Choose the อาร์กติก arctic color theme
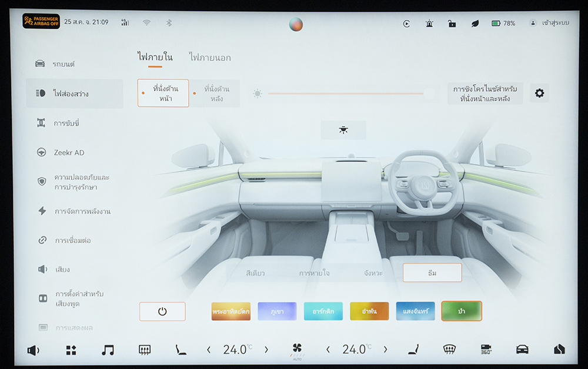The width and height of the screenshot is (588, 369). (x=323, y=311)
